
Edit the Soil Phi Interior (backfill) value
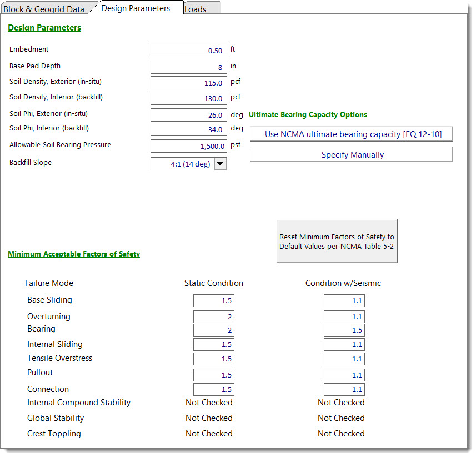point(188,129)
